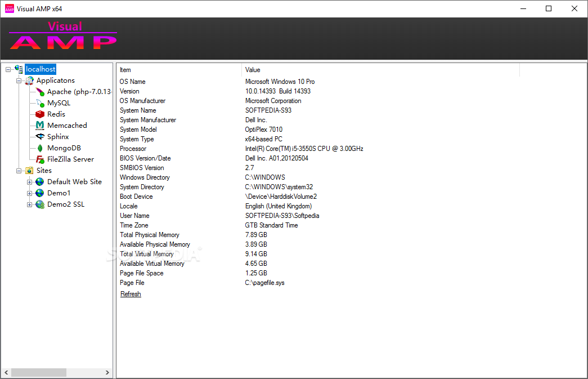588x379 pixels.
Task: Click the GTB Standard Time value
Action: pos(272,225)
